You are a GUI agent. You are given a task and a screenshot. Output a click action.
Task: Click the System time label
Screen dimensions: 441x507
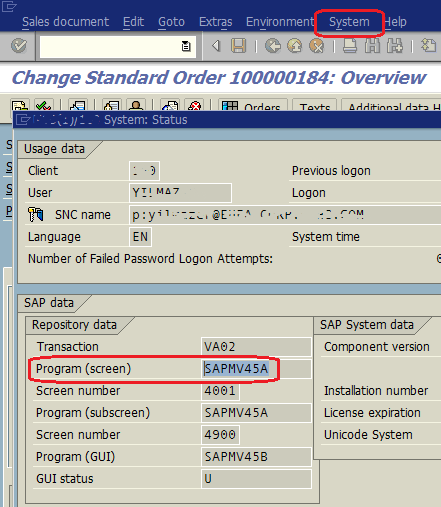(x=326, y=237)
